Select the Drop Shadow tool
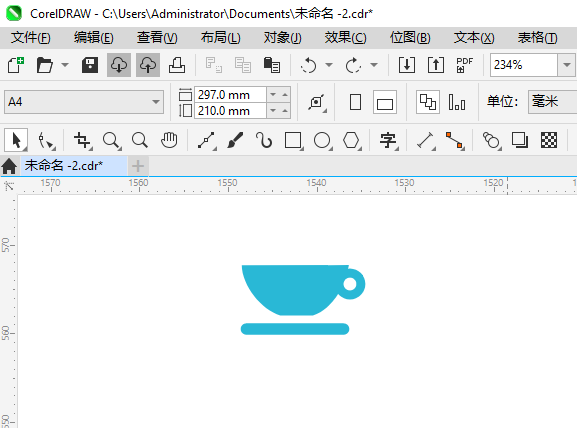The image size is (577, 428). (x=520, y=141)
